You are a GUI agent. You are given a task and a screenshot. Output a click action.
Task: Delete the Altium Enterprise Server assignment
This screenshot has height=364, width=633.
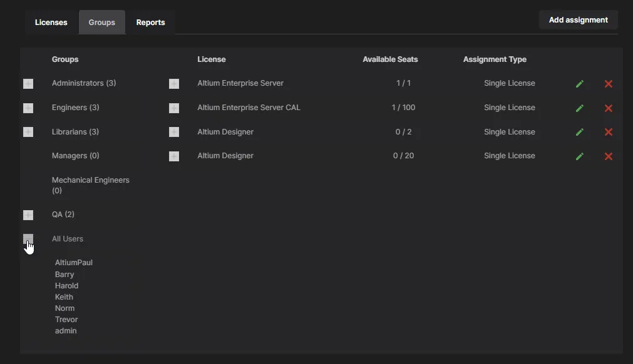coord(609,84)
